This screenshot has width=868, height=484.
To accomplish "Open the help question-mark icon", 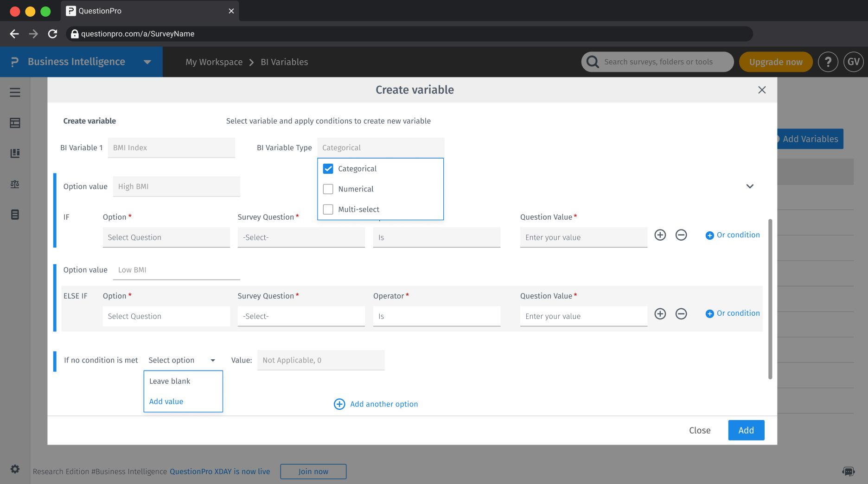I will coord(828,62).
